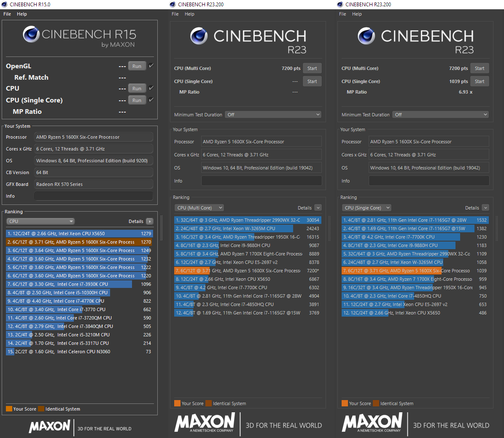Image resolution: width=504 pixels, height=438 pixels.
Task: Click the sphere logo in the middle R23 window
Action: (x=199, y=36)
